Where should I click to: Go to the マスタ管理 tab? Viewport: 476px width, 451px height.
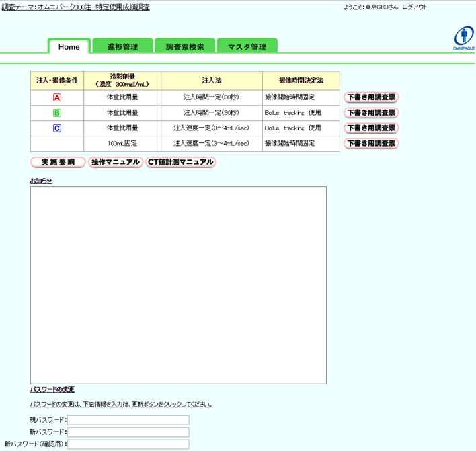tap(247, 46)
